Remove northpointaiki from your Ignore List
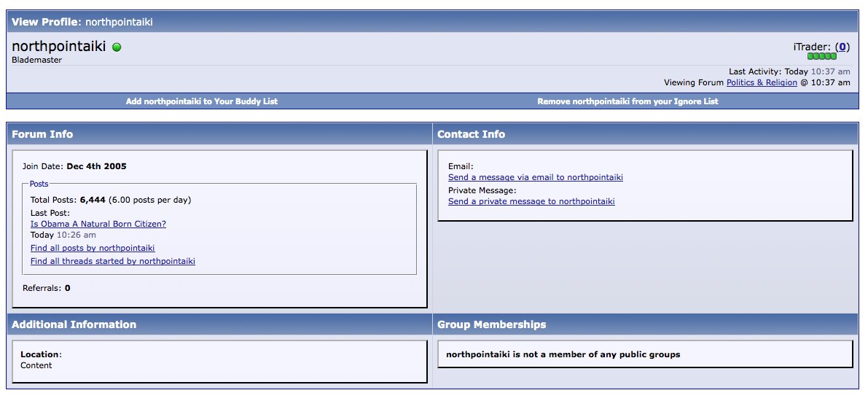The width and height of the screenshot is (868, 401). click(x=627, y=101)
